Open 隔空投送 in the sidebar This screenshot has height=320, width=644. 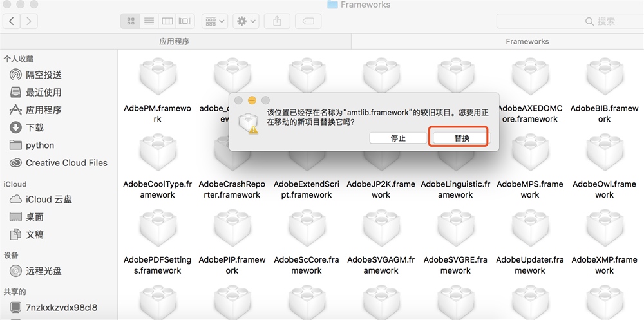[35, 75]
